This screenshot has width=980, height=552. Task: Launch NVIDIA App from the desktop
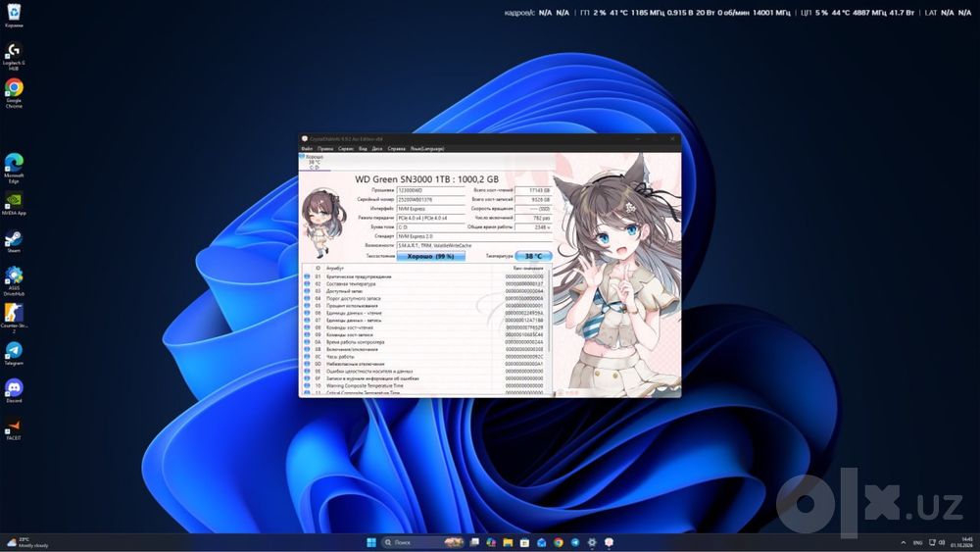pos(14,204)
